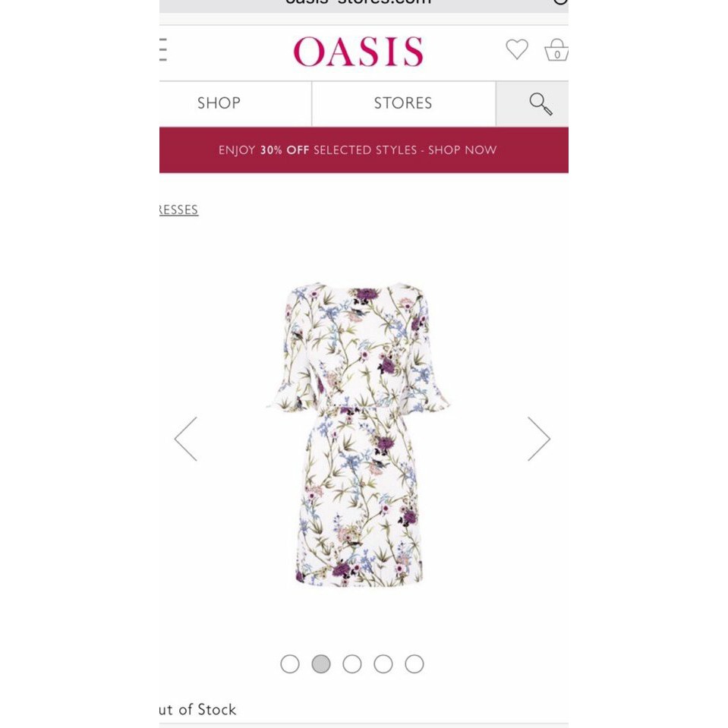Select the fourth image carousel dot
This screenshot has width=728, height=728.
(383, 664)
